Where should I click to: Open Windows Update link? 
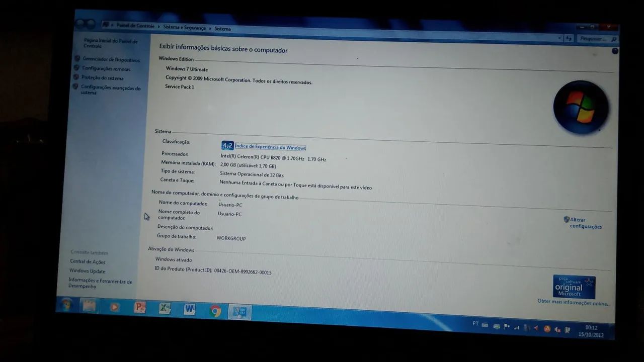87,271
